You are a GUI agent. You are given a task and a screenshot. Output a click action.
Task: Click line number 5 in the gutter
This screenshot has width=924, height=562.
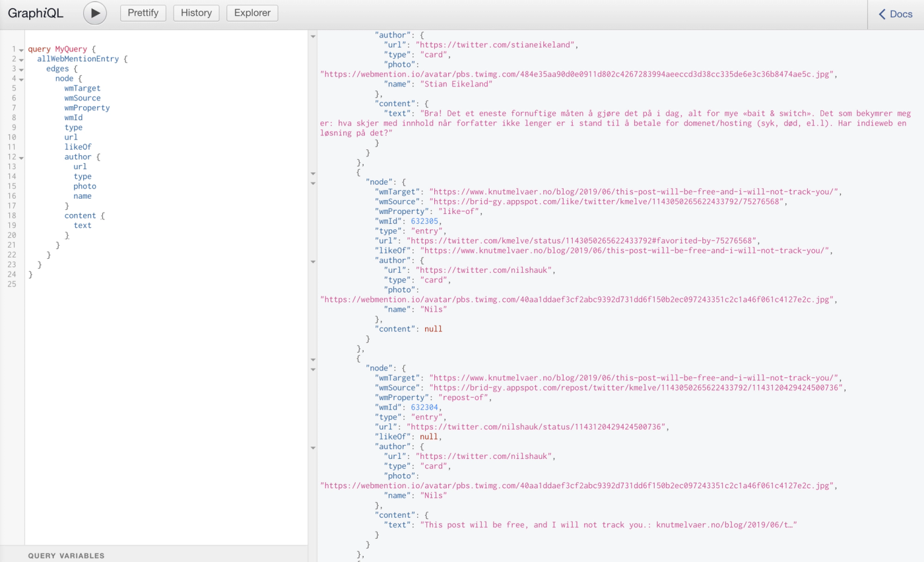[x=15, y=88]
